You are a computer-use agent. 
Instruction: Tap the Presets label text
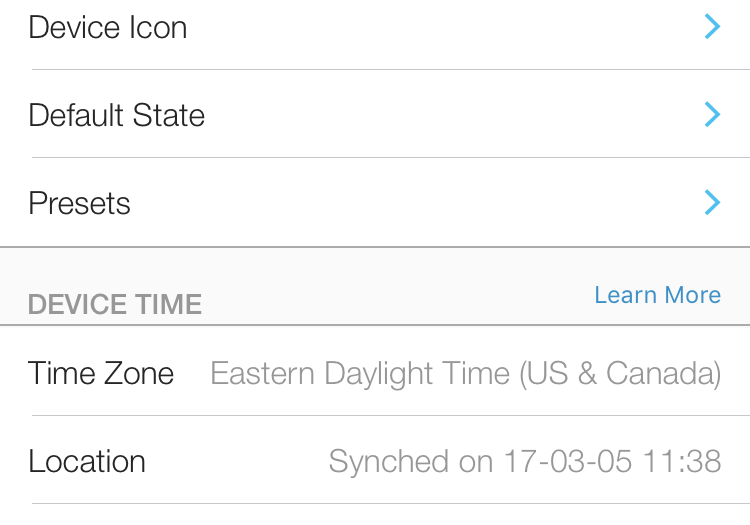[x=80, y=203]
